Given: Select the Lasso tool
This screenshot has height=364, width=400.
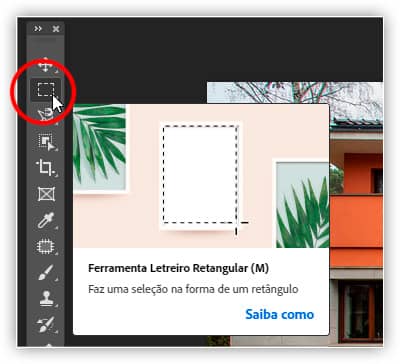Looking at the screenshot, I should tap(46, 116).
